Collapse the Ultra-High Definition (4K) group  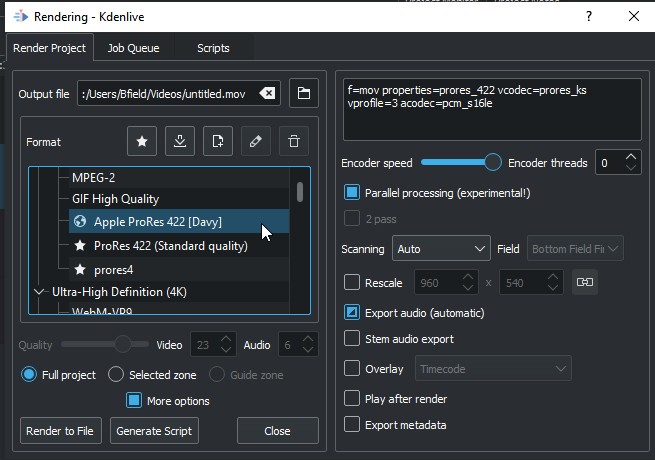click(x=39, y=292)
